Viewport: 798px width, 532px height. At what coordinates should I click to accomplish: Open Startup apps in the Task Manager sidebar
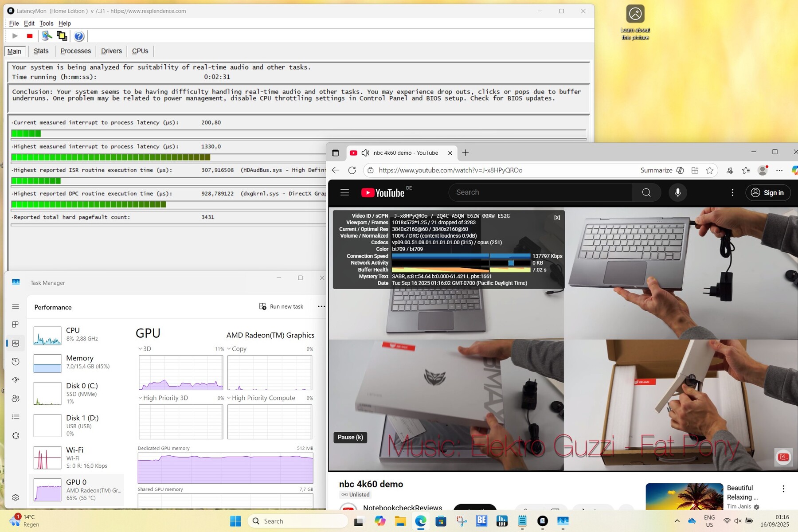pyautogui.click(x=16, y=380)
